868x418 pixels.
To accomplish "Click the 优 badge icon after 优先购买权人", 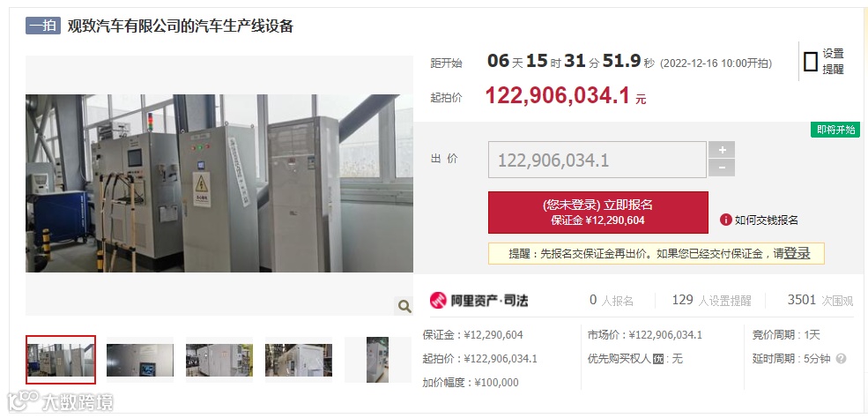I will [657, 359].
